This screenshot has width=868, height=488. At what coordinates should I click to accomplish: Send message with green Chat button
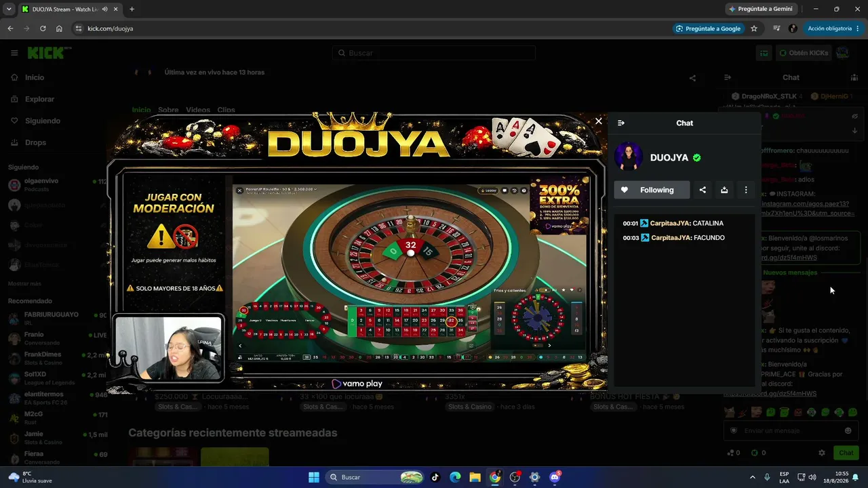coord(846,453)
